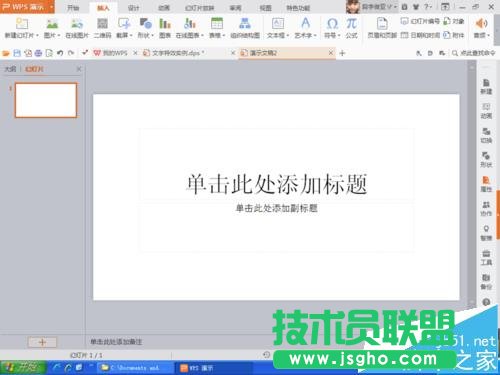Insert 幻灯片编号 slide number

[x=420, y=21]
